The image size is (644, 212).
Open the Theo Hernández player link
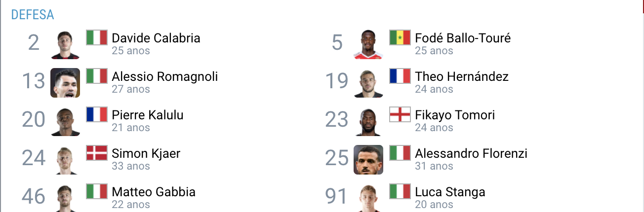(x=462, y=76)
